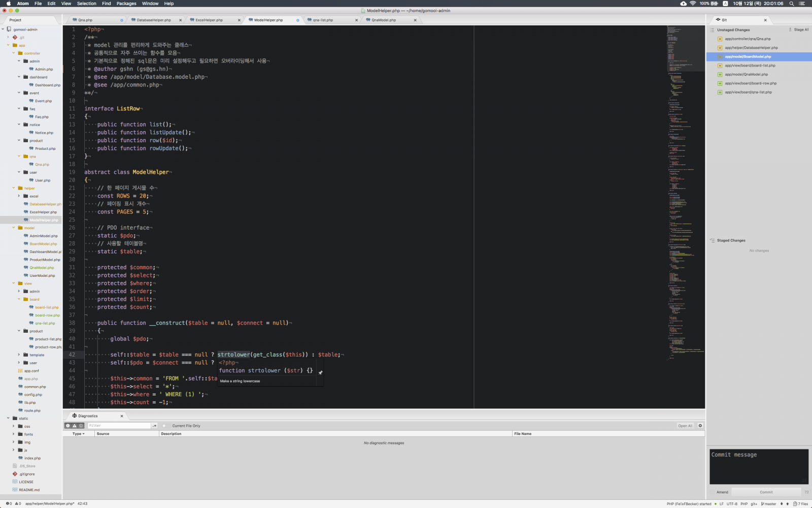
Task: Click the pin icon in the strtolower tooltip
Action: 320,372
